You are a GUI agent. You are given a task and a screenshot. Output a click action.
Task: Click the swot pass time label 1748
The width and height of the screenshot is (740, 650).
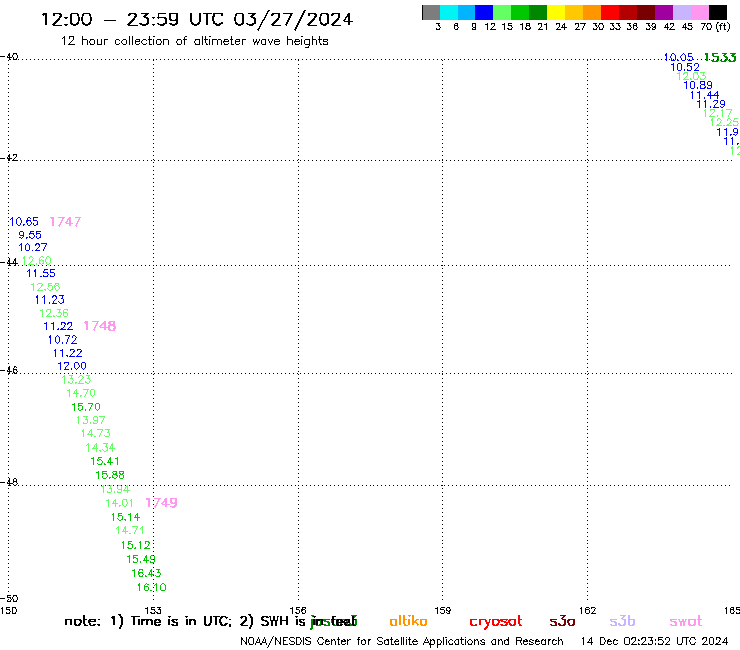tap(100, 326)
